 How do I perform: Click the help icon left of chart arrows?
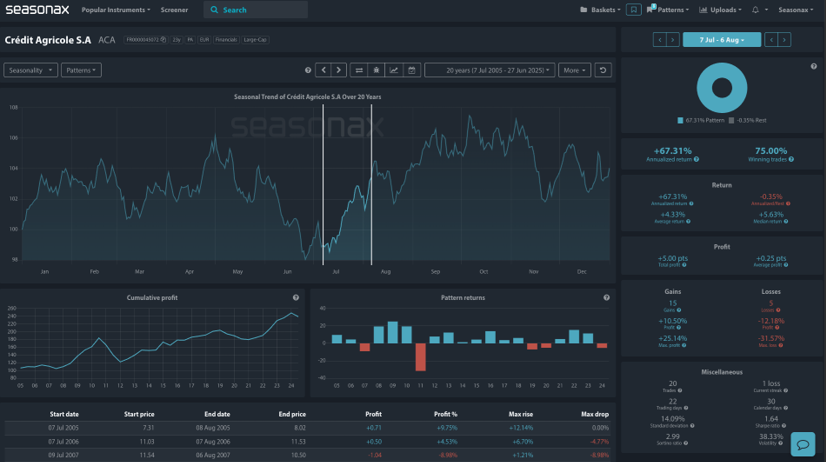click(308, 70)
